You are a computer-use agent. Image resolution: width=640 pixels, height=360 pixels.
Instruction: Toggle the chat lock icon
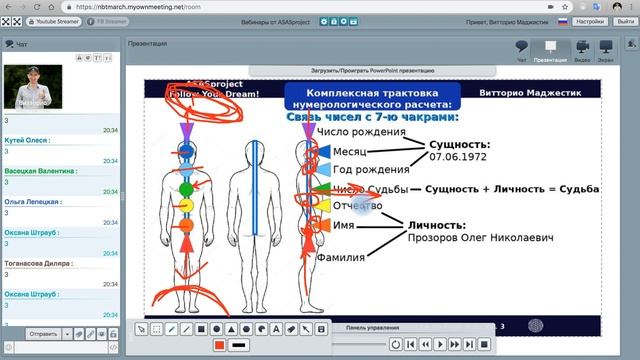tap(113, 334)
